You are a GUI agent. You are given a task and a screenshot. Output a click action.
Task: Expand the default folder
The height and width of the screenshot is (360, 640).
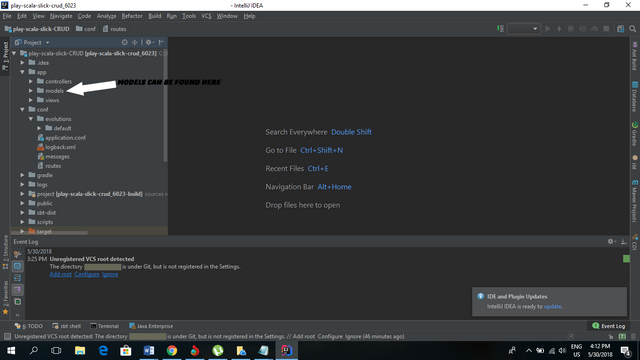40,128
